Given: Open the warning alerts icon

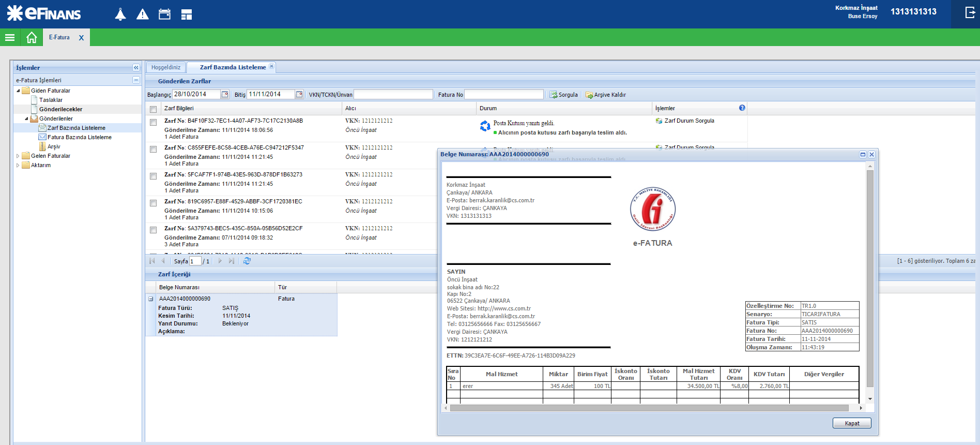Looking at the screenshot, I should [143, 14].
